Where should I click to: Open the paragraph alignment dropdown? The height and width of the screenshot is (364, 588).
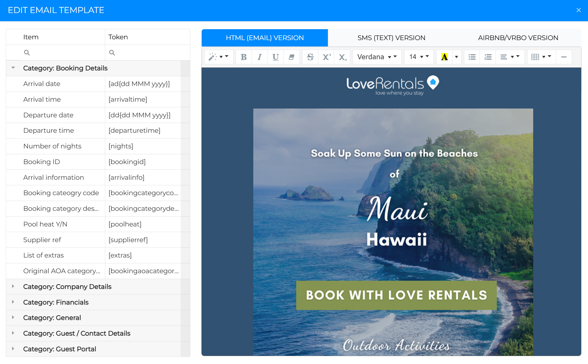(x=510, y=57)
